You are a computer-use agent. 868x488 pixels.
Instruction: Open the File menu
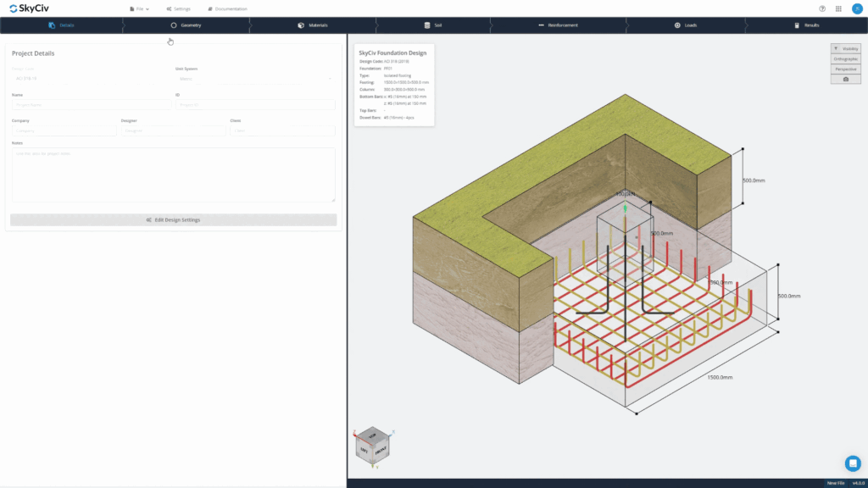tap(139, 8)
